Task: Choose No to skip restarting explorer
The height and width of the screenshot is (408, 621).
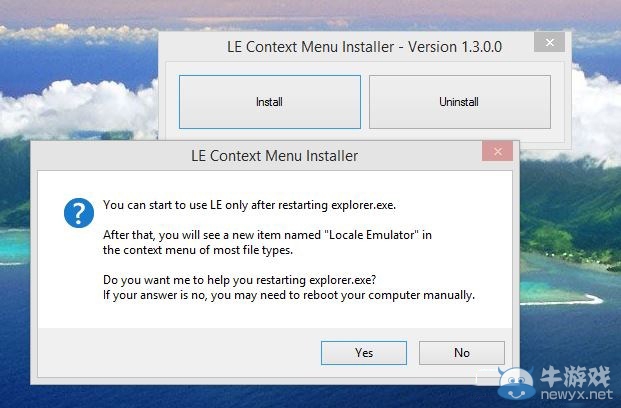Action: [462, 353]
